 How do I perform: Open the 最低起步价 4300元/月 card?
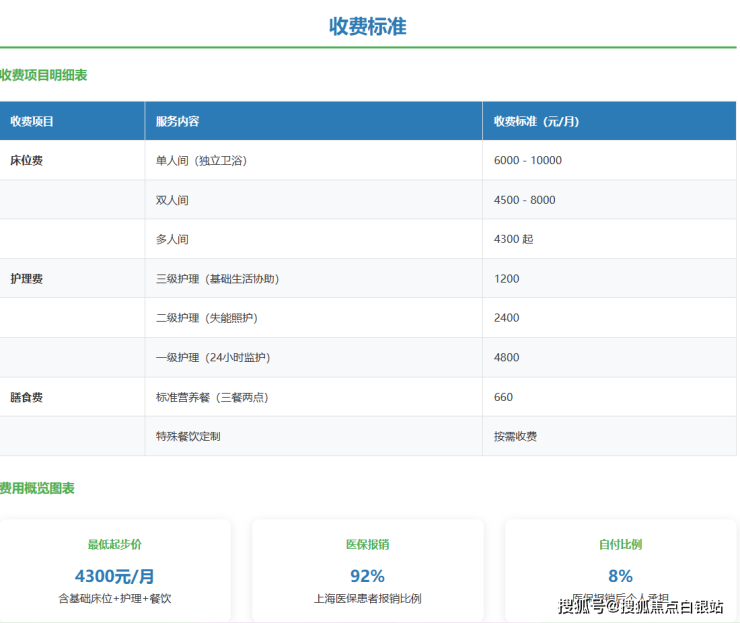(115, 570)
